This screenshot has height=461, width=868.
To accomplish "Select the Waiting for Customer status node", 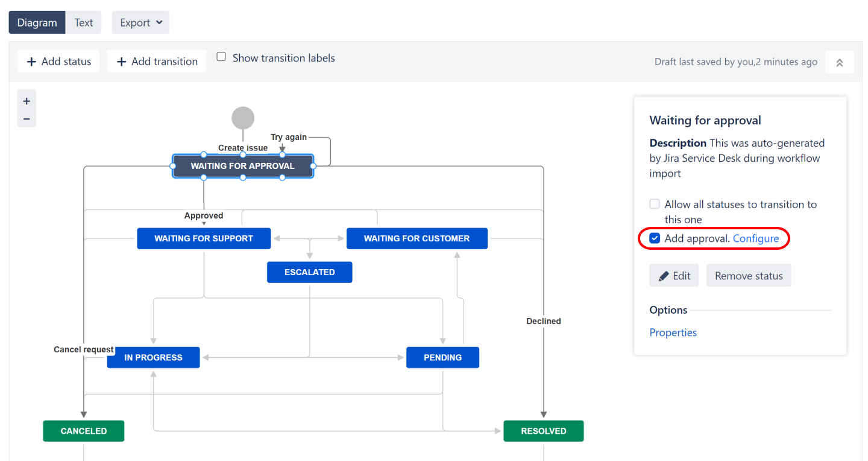I will tap(417, 238).
